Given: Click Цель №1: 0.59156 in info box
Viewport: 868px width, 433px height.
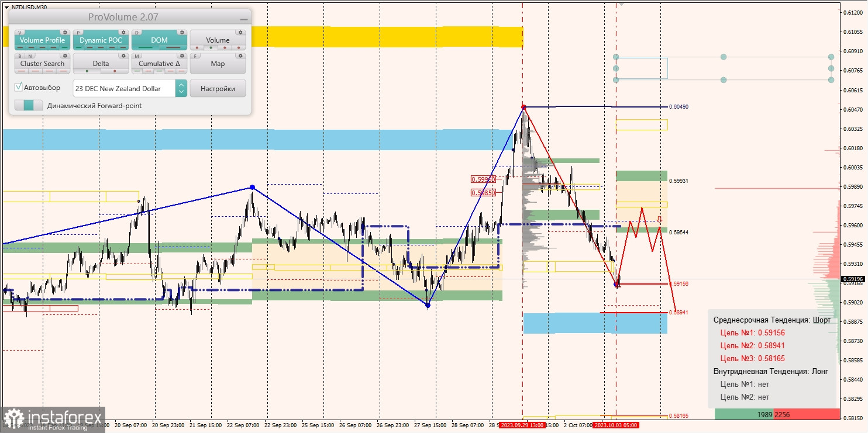Looking at the screenshot, I should 753,332.
